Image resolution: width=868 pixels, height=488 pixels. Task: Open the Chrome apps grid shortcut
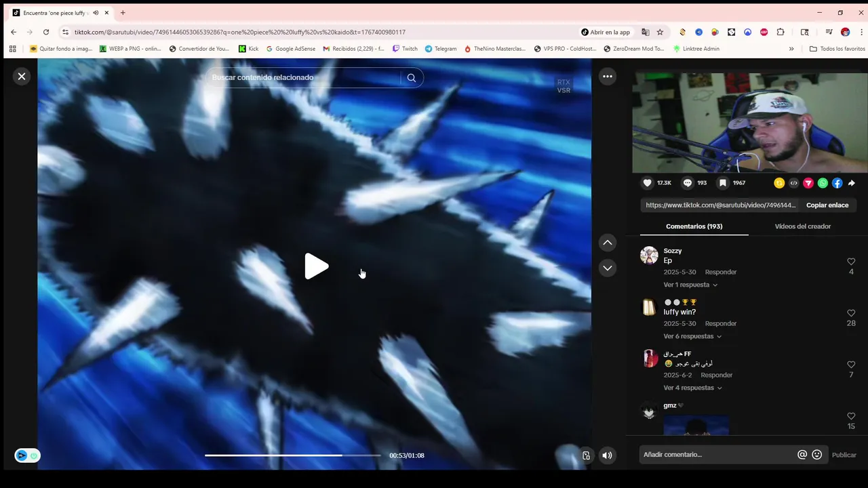click(12, 49)
